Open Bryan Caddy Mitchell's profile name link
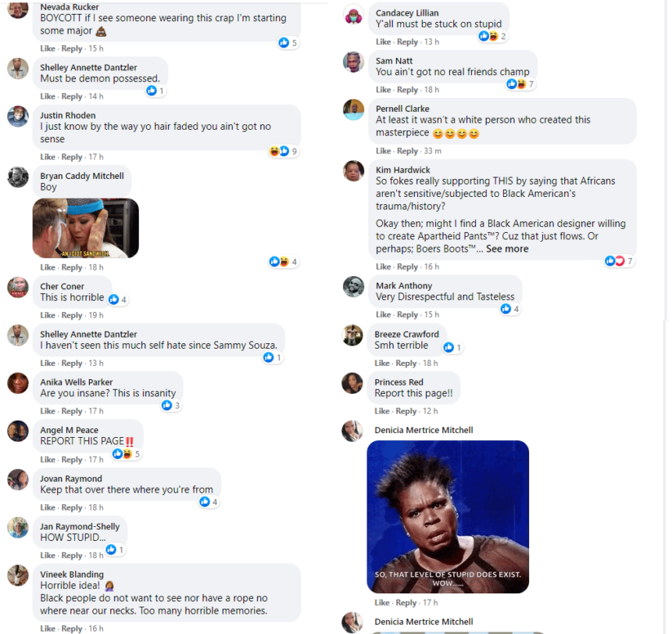 [x=82, y=176]
